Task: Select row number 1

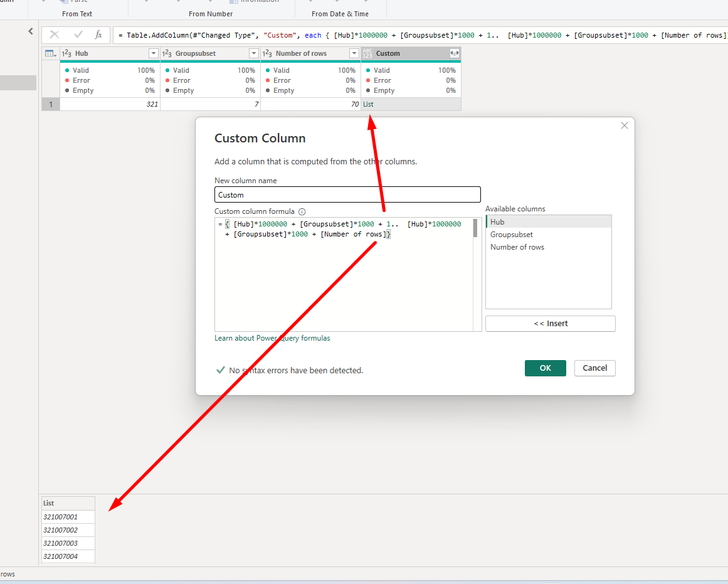Action: click(51, 104)
